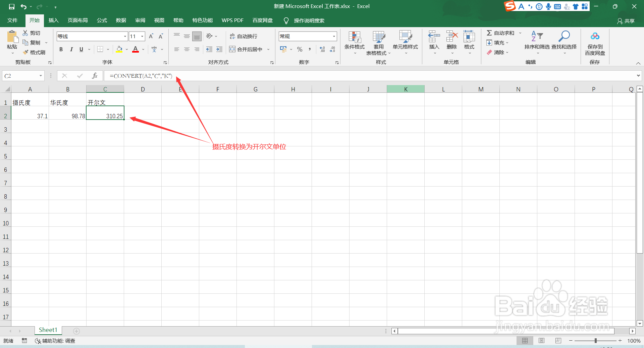The width and height of the screenshot is (644, 348).
Task: Apply the red font color
Action: tap(136, 49)
